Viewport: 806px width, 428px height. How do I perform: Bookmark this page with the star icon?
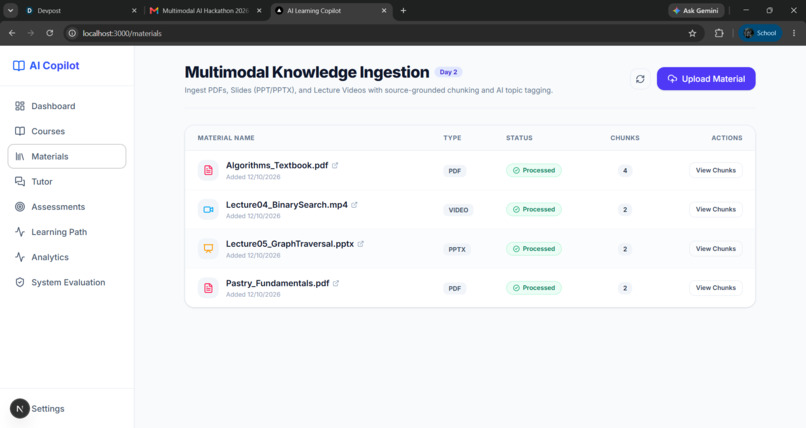[692, 33]
